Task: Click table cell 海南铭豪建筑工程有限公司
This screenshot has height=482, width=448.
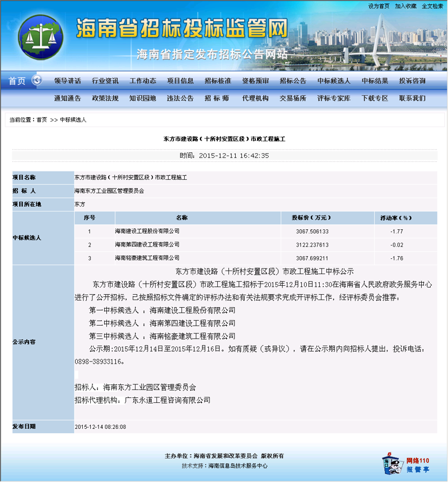Action: coord(147,258)
